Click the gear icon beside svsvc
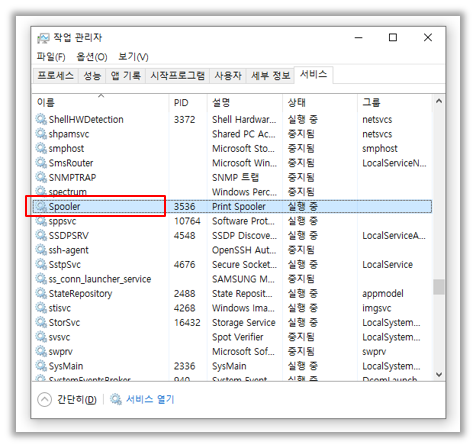The height and width of the screenshot is (446, 476). (x=41, y=337)
